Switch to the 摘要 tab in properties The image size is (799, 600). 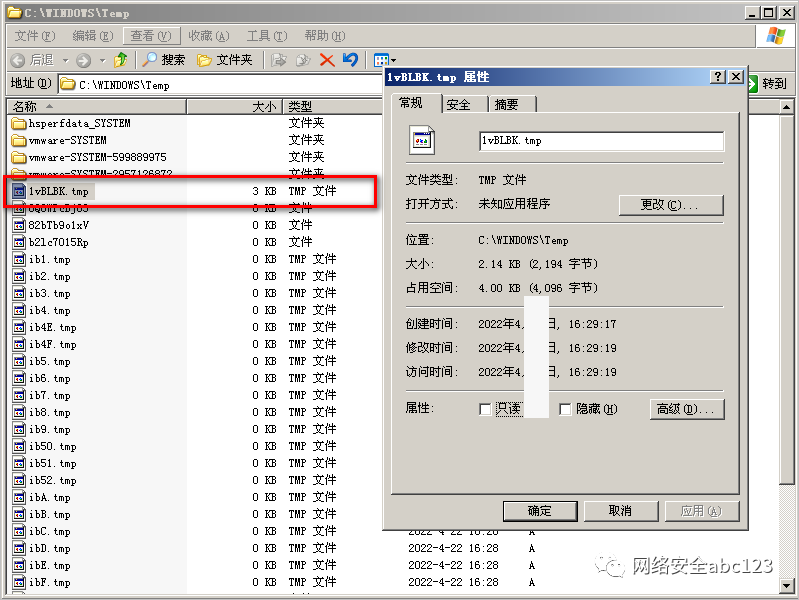(512, 105)
